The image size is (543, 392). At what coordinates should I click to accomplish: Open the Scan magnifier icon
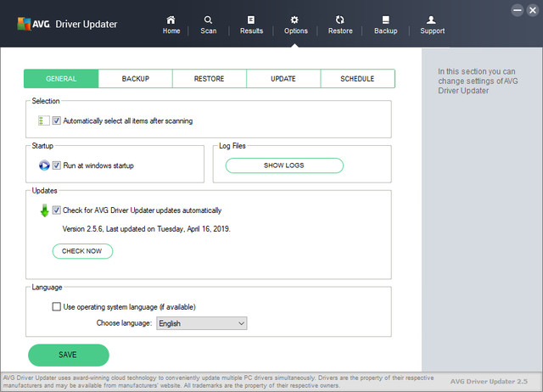208,20
